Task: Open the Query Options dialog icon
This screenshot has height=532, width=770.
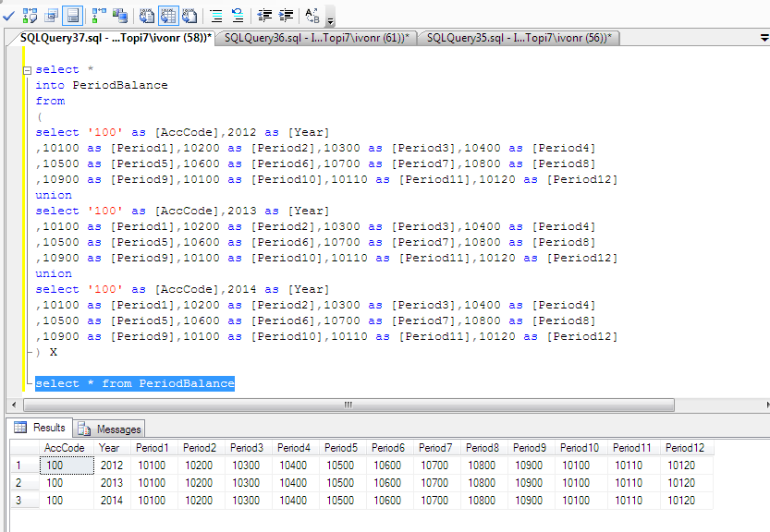Action: point(51,16)
